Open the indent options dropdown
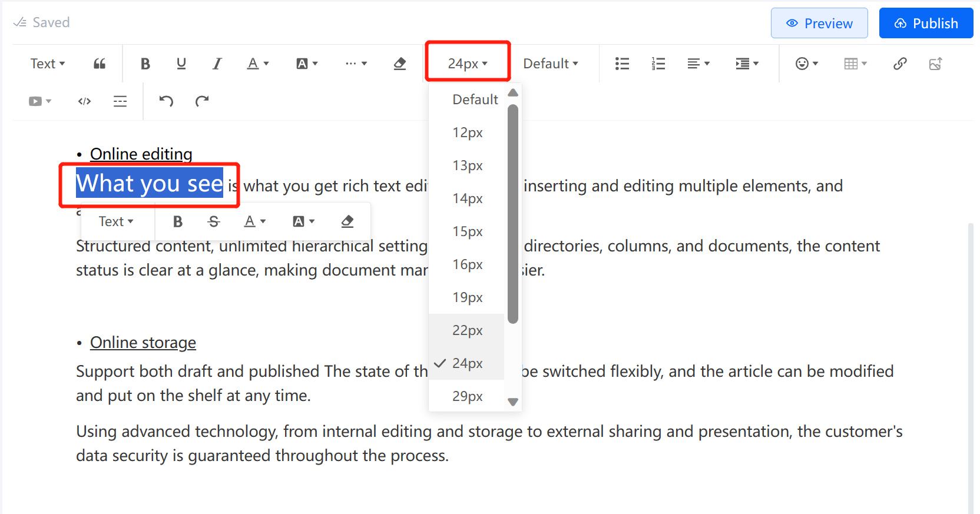This screenshot has width=980, height=514. [747, 64]
